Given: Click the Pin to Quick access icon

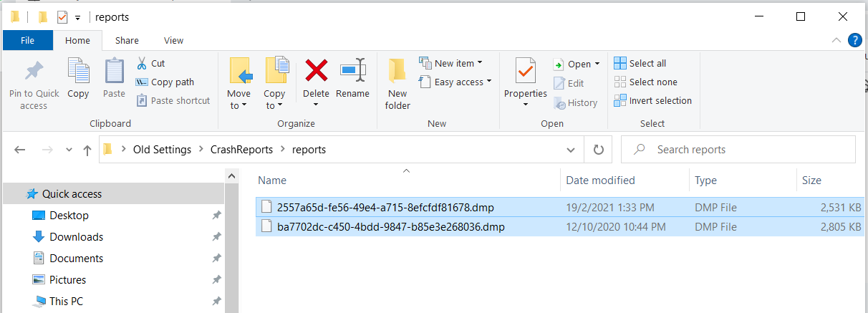Looking at the screenshot, I should pyautogui.click(x=34, y=72).
